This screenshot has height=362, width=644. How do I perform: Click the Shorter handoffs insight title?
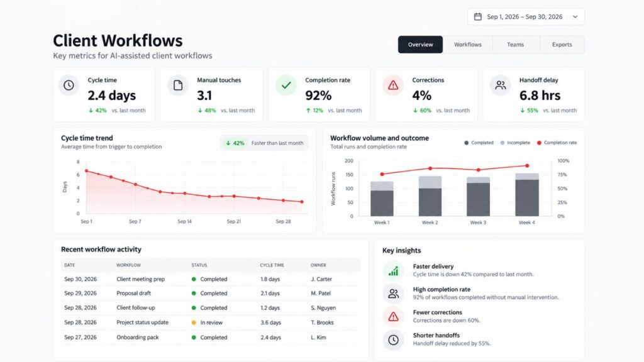click(x=436, y=336)
